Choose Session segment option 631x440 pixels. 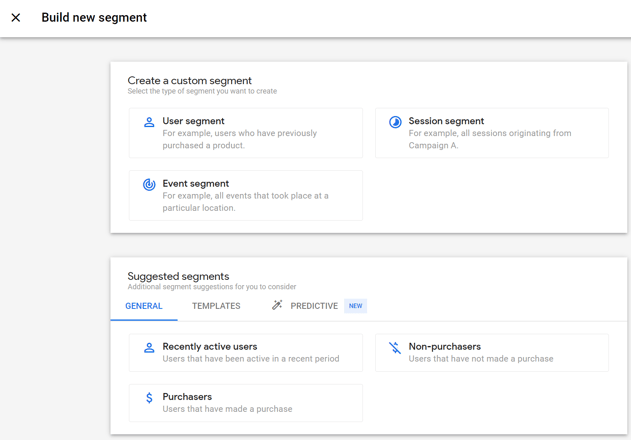click(492, 133)
